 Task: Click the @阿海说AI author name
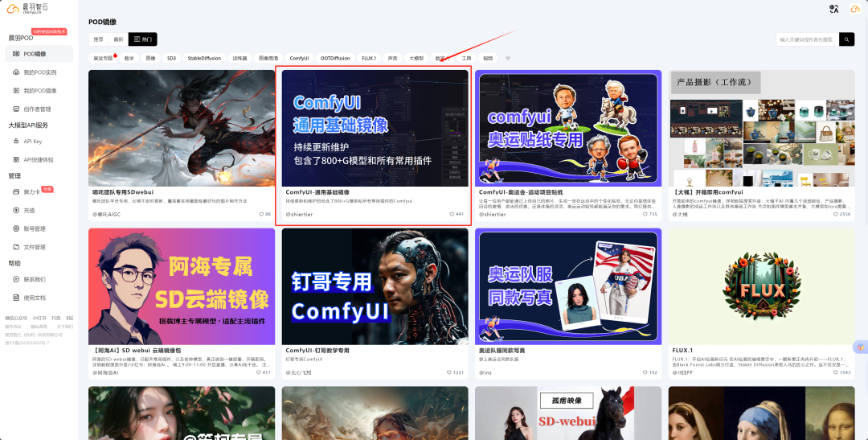pos(107,373)
